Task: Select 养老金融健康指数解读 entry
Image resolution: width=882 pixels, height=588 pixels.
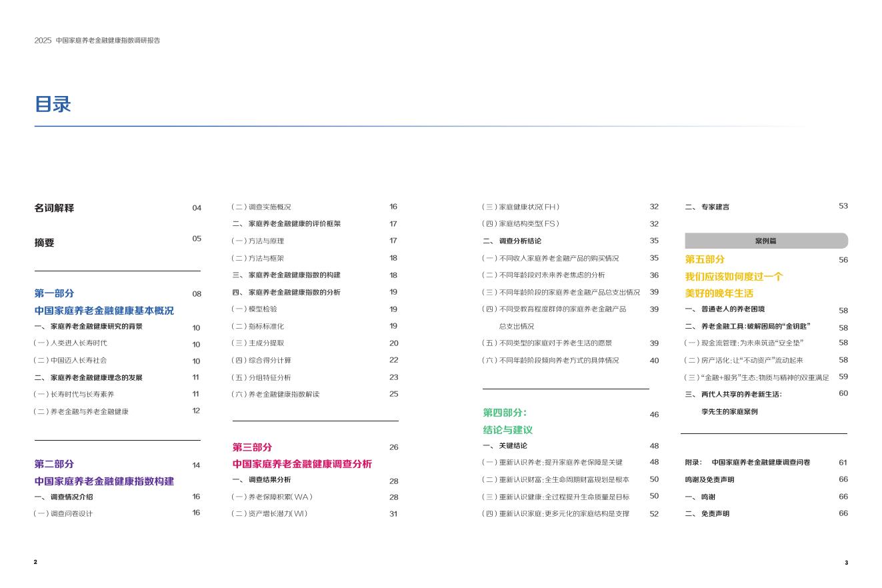Action: pyautogui.click(x=275, y=395)
